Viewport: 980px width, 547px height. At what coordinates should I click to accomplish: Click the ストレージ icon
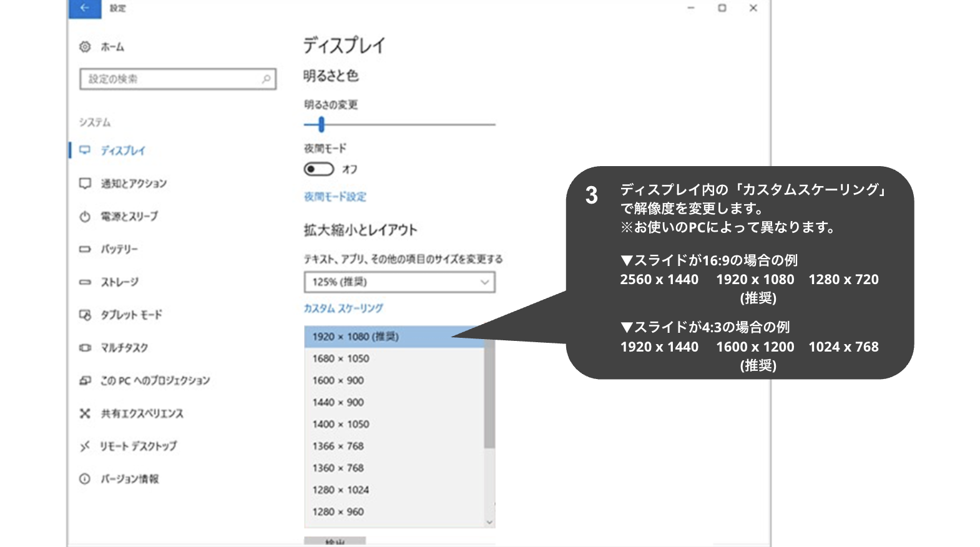[x=86, y=282]
